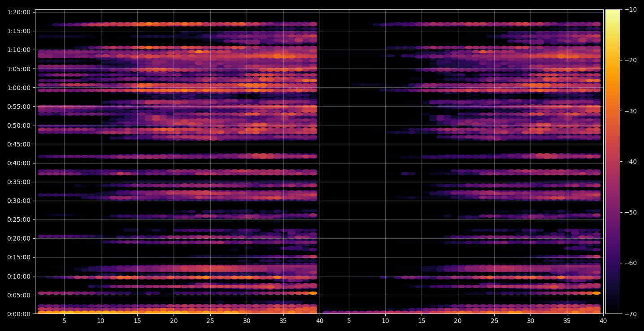Screen dimensions: 644x331
Task: Click the 0:00:00 y-axis tick label
Action: tap(19, 314)
